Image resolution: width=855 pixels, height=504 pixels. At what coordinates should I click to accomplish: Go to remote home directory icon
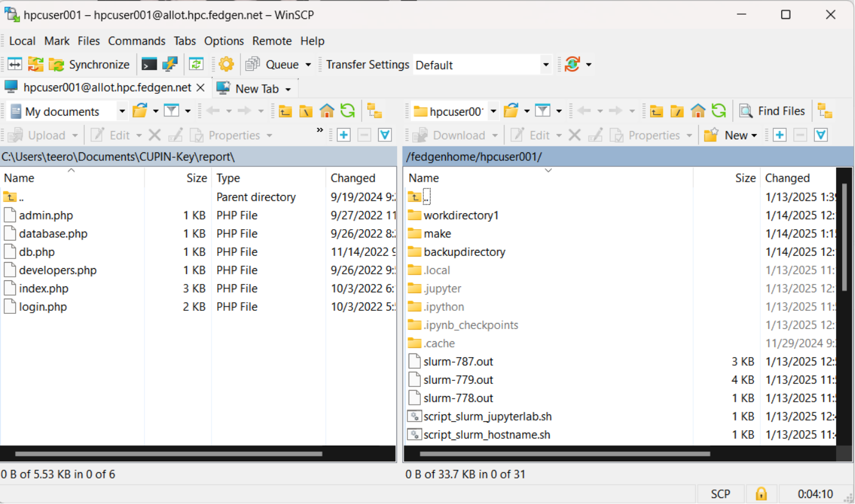point(698,111)
